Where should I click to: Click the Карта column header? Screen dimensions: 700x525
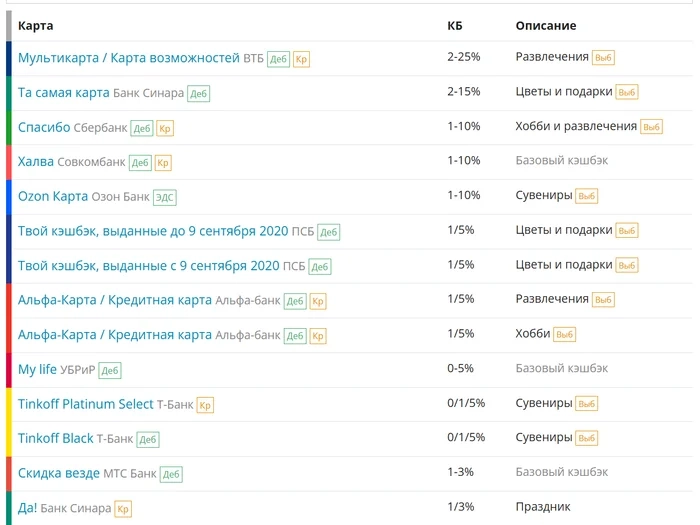[36, 25]
